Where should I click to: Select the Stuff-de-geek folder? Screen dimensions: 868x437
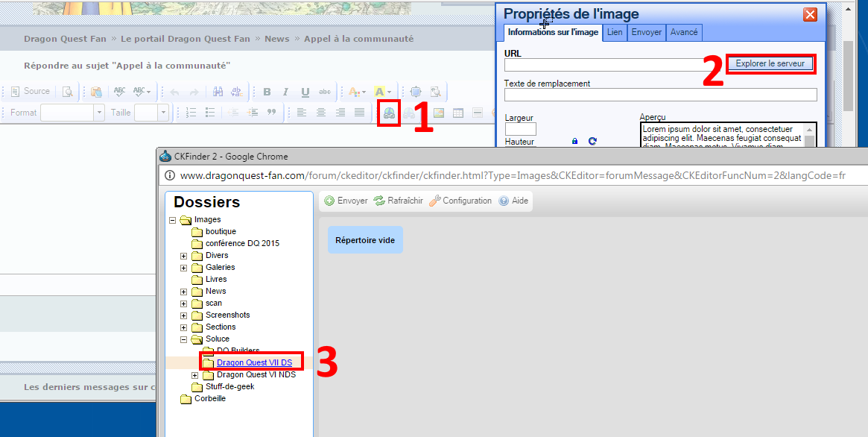pyautogui.click(x=229, y=386)
